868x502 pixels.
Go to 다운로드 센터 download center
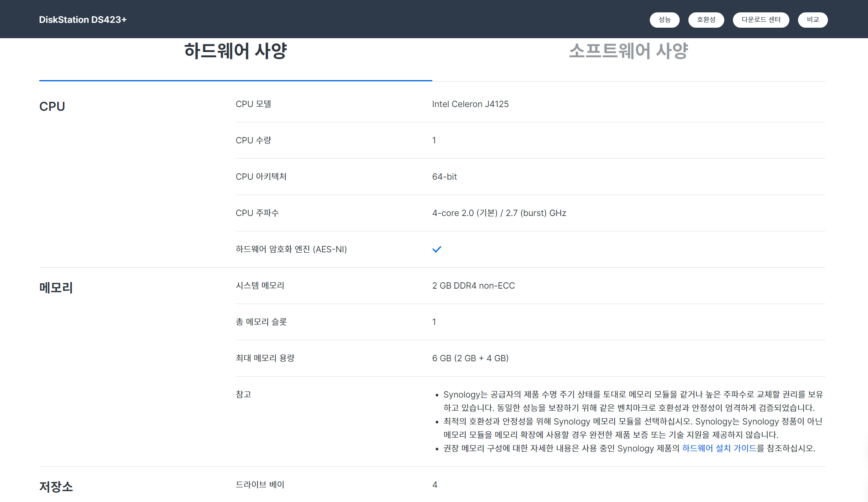[761, 20]
